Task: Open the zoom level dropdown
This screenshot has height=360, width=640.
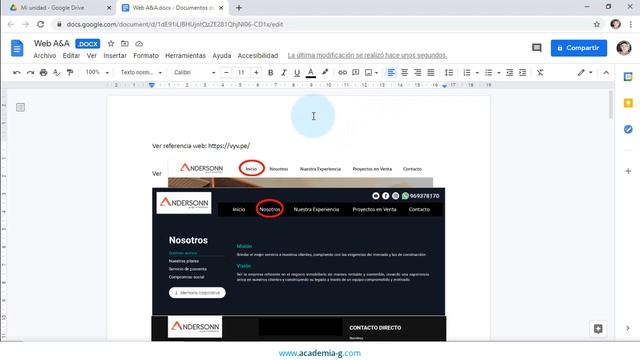Action: [x=97, y=73]
